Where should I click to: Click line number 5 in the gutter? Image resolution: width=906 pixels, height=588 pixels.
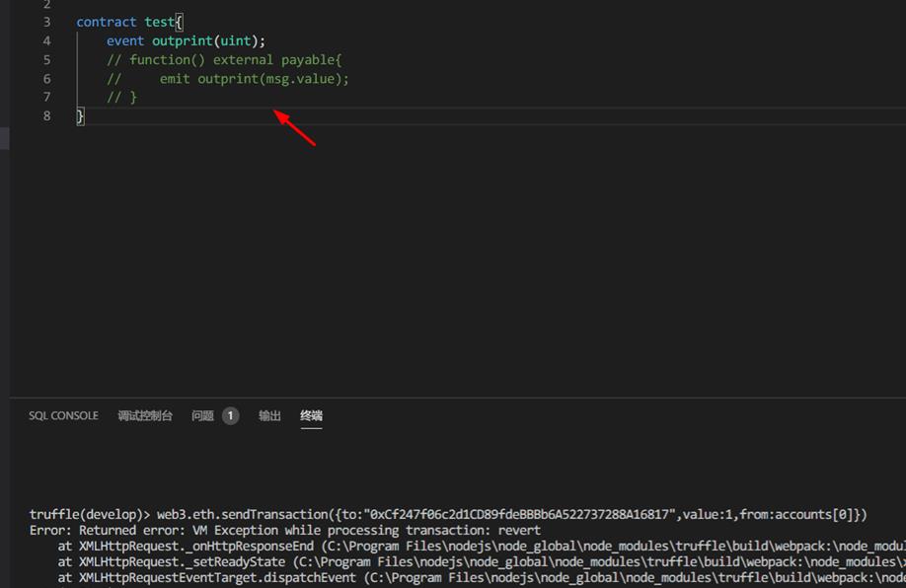point(46,60)
